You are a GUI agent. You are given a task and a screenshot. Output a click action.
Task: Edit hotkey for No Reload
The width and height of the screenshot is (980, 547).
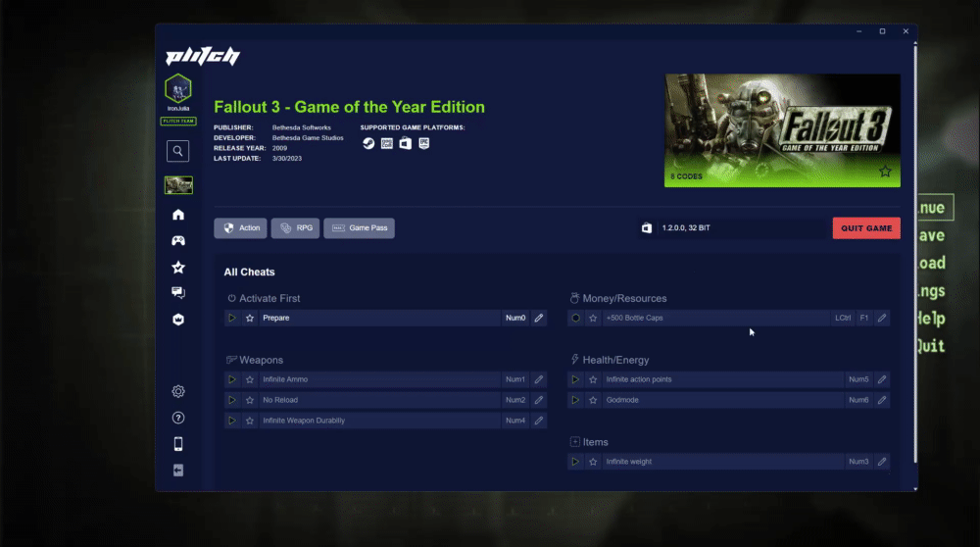(539, 400)
